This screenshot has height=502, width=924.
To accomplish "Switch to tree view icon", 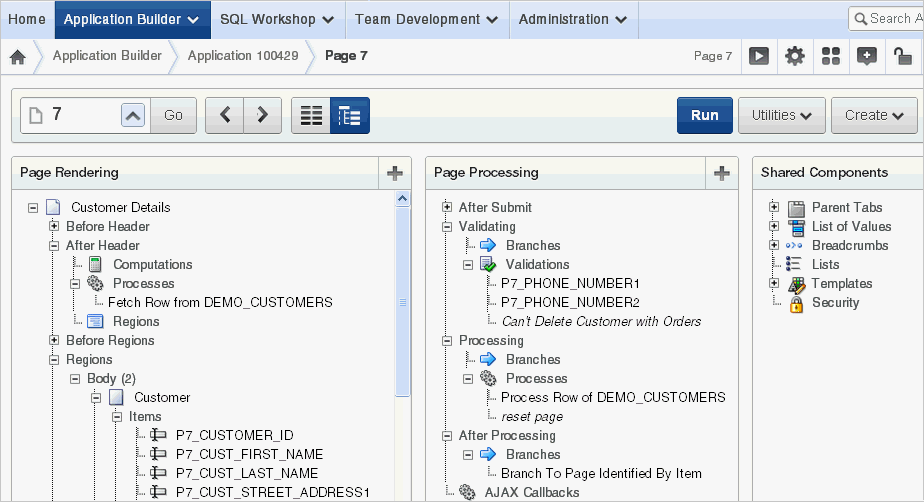I will pyautogui.click(x=349, y=115).
